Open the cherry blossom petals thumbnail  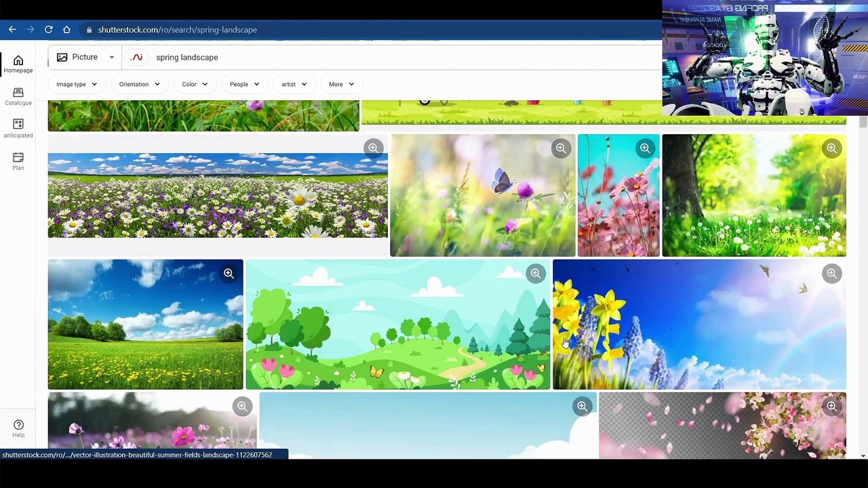tap(722, 426)
